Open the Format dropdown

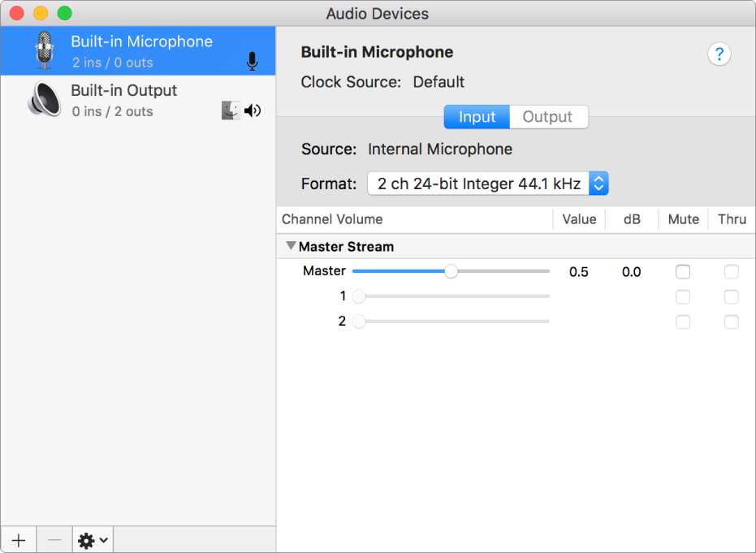click(598, 183)
